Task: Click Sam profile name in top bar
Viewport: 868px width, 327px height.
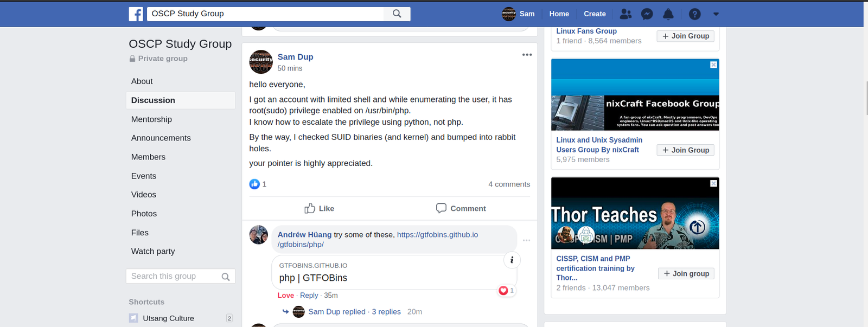Action: pyautogui.click(x=527, y=14)
